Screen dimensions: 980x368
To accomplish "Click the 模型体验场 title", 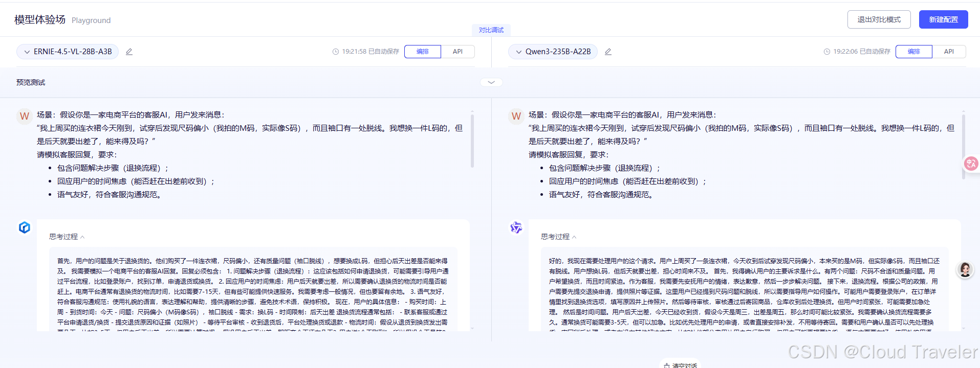I will pyautogui.click(x=40, y=19).
